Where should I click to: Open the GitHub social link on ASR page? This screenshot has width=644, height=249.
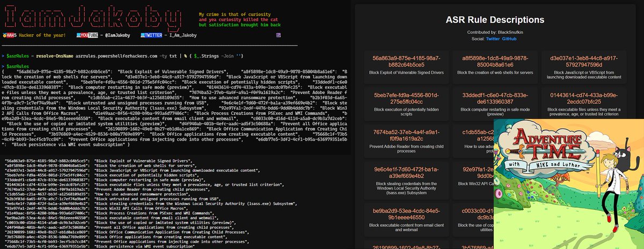coord(509,39)
